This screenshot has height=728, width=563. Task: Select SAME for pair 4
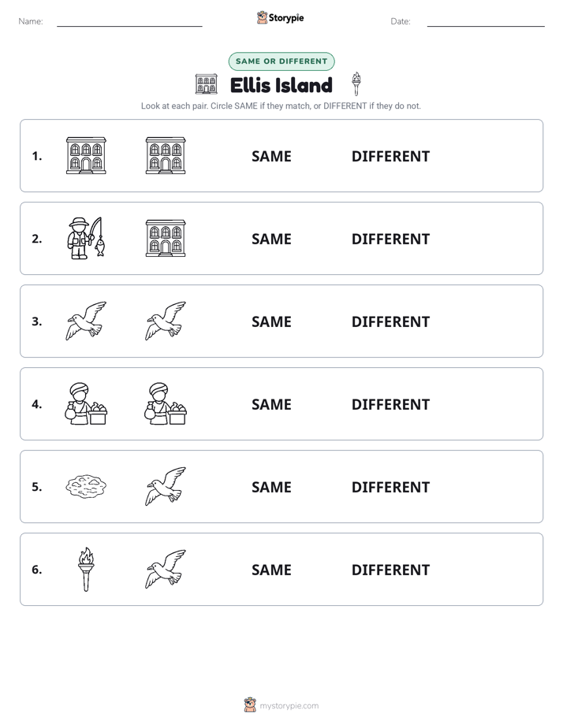pyautogui.click(x=271, y=404)
